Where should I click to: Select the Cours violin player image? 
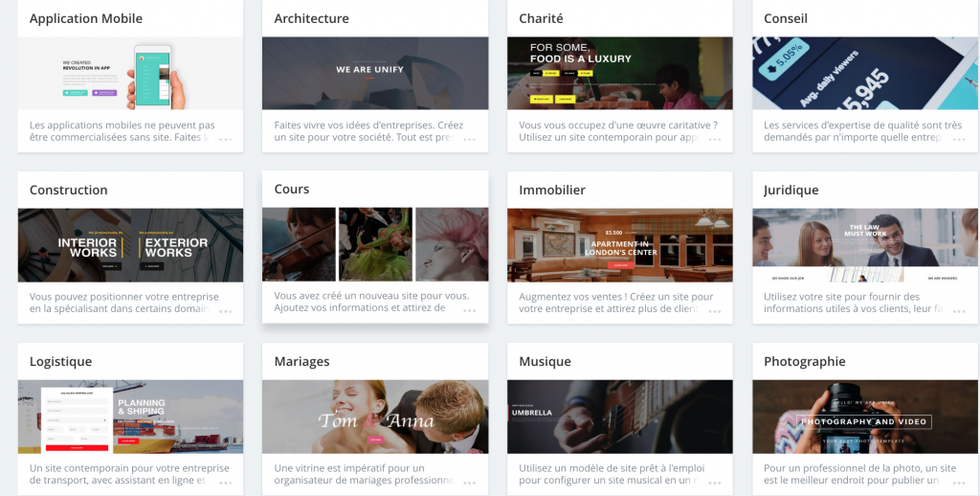[299, 244]
